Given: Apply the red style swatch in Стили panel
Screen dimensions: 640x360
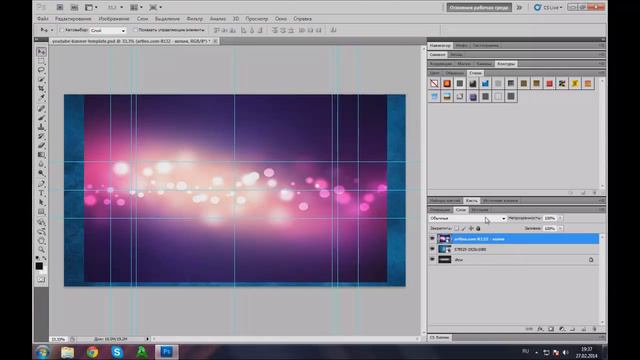Looking at the screenshot, I should pyautogui.click(x=549, y=84).
